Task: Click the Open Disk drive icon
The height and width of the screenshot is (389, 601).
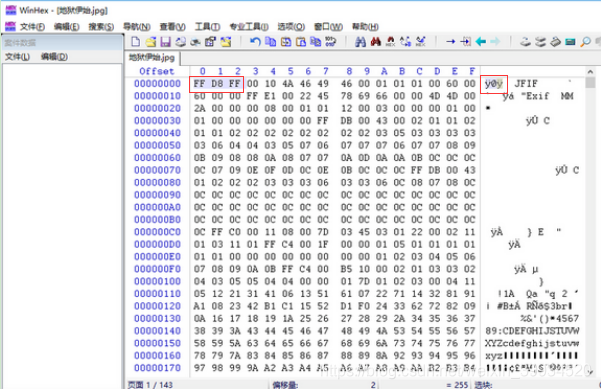Action: point(525,41)
